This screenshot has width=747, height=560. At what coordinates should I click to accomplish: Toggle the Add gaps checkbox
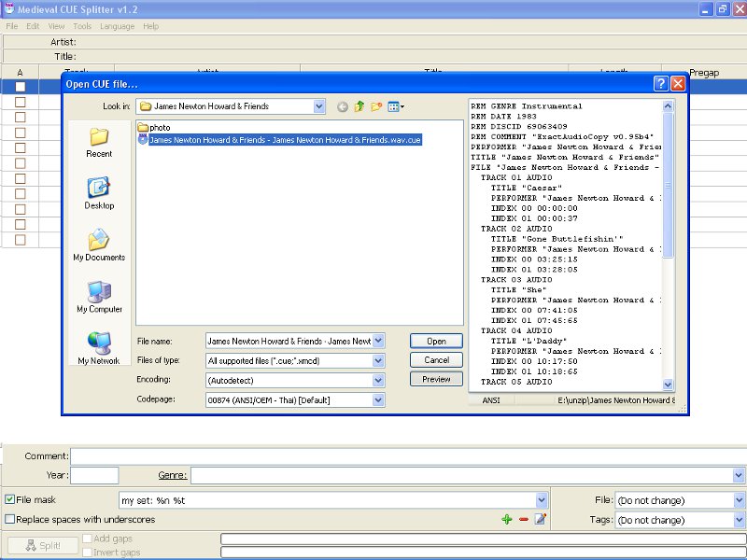coord(87,539)
